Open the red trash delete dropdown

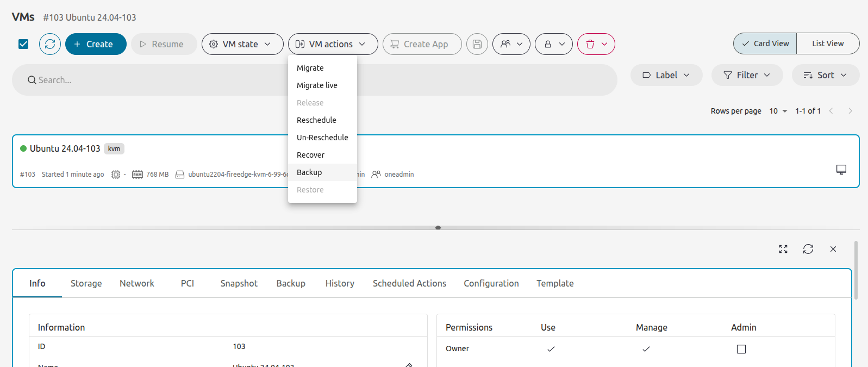coord(596,44)
